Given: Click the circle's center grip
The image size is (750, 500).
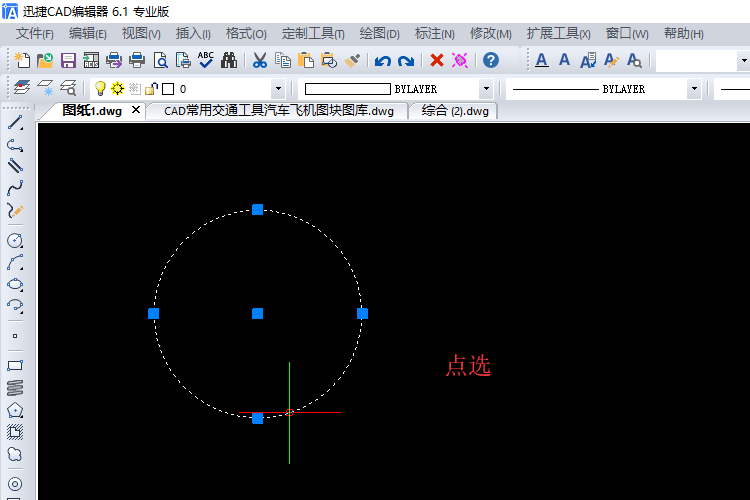Looking at the screenshot, I should pyautogui.click(x=257, y=313).
